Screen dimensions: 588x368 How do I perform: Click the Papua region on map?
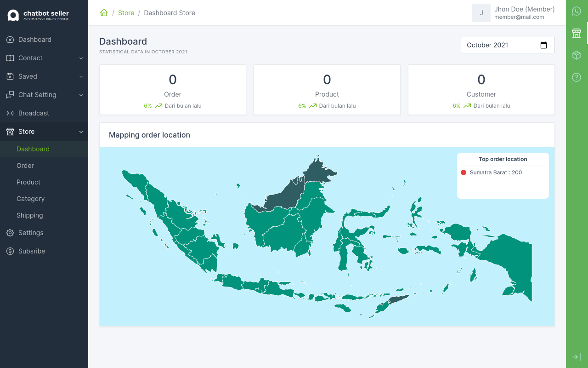[510, 262]
